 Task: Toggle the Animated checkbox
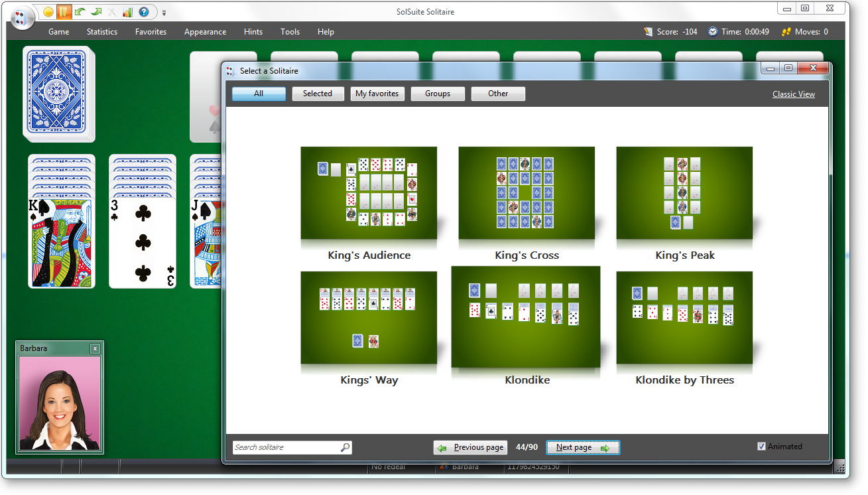762,446
